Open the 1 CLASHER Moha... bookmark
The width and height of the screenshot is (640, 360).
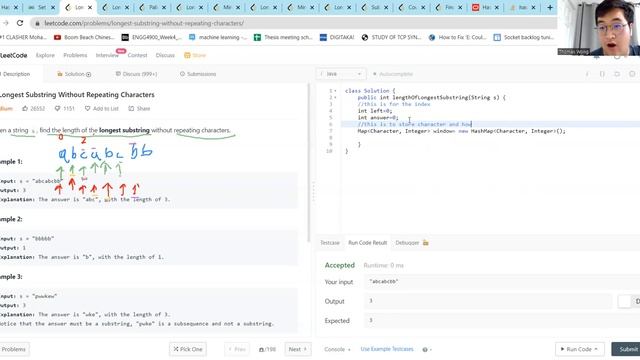point(24,37)
